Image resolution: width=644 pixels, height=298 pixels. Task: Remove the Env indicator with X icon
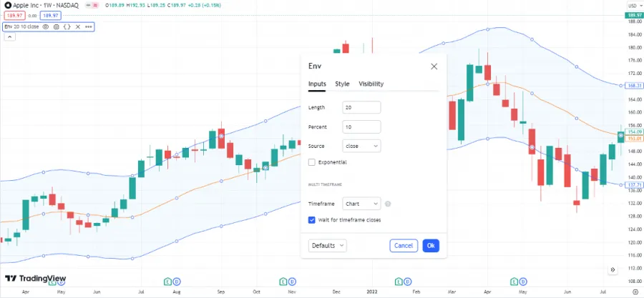pyautogui.click(x=77, y=26)
